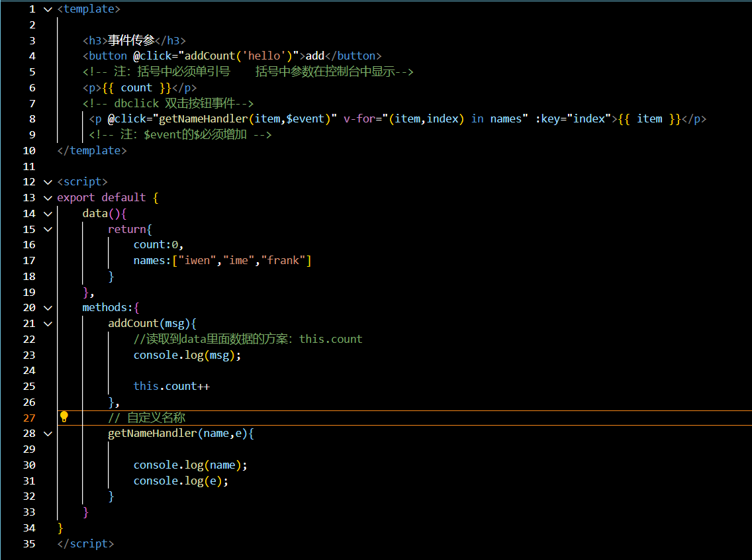This screenshot has width=752, height=560.
Task: Click line number 8 in the gutter
Action: [x=32, y=119]
